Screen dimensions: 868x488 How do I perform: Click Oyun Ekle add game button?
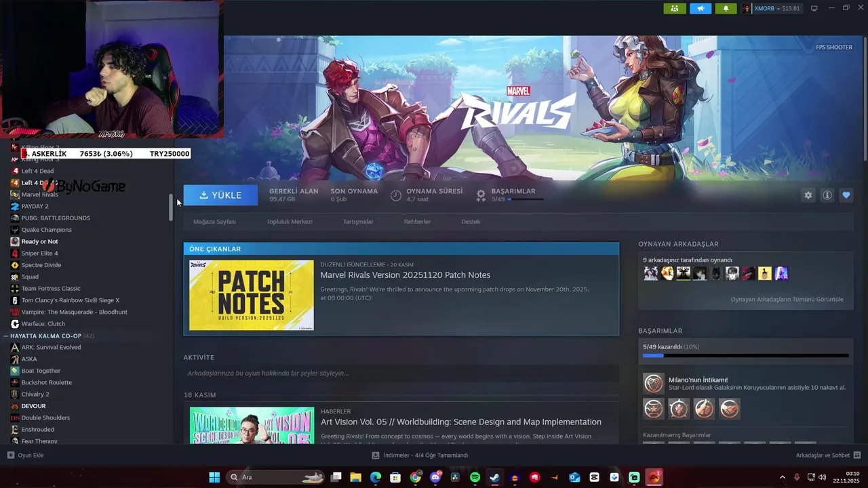tap(26, 455)
